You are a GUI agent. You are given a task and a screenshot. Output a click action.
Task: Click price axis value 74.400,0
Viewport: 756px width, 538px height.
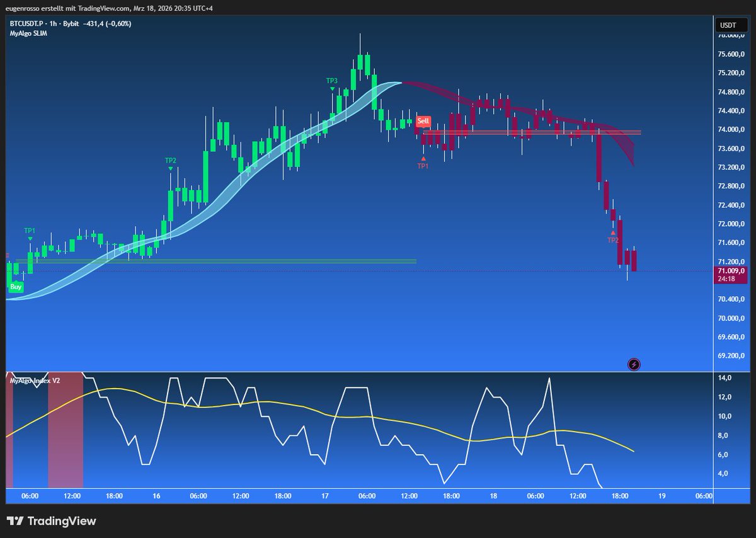click(731, 111)
